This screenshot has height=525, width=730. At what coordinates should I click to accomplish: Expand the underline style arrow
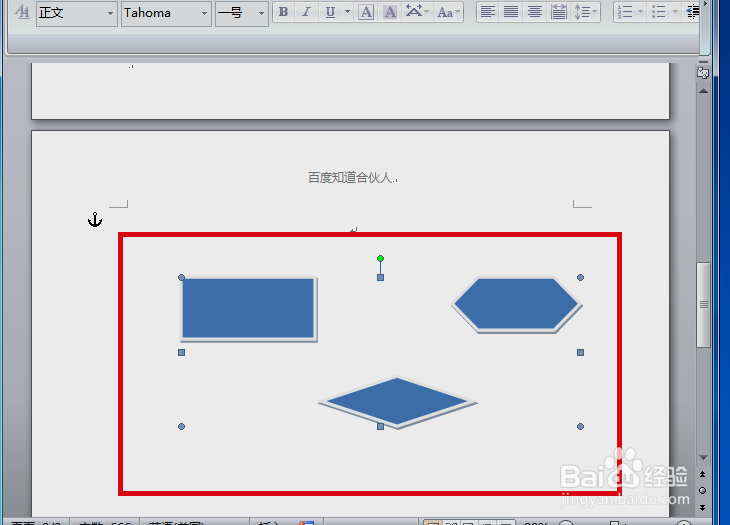coord(347,12)
